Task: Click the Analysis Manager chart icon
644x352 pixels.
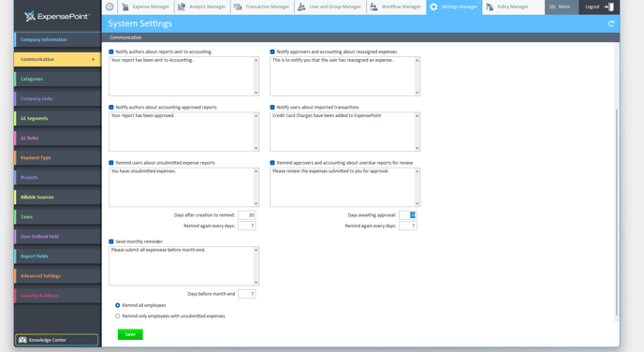Action: click(x=182, y=7)
